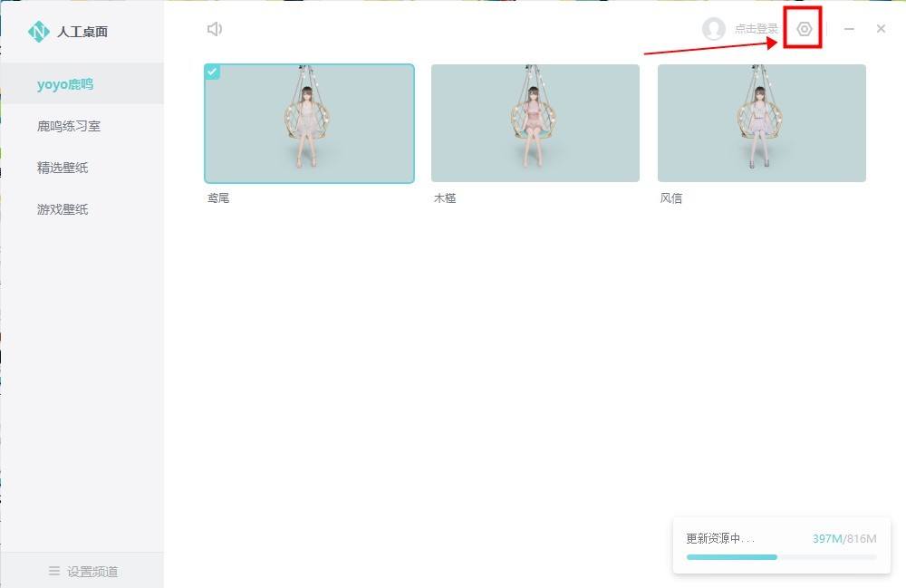This screenshot has height=588, width=906.
Task: Click the 人工桌面 logo icon
Action: pos(39,32)
